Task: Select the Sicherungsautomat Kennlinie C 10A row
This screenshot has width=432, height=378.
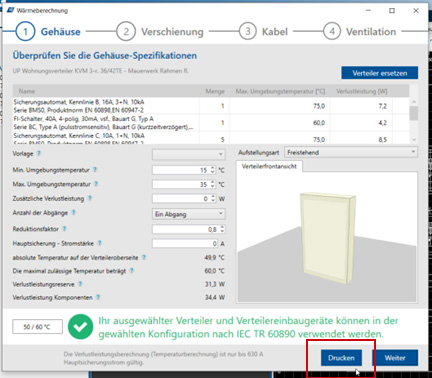Action: click(211, 138)
